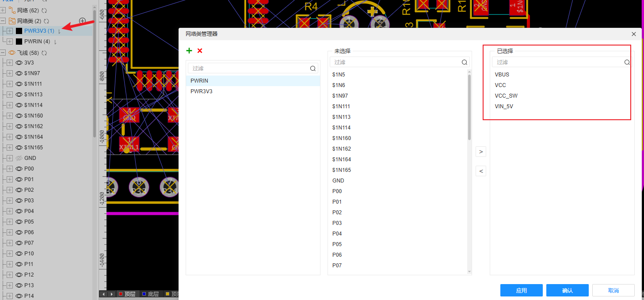Refresh the 网络类 (2) tree node
Screen dimensions: 644x300
click(x=46, y=21)
